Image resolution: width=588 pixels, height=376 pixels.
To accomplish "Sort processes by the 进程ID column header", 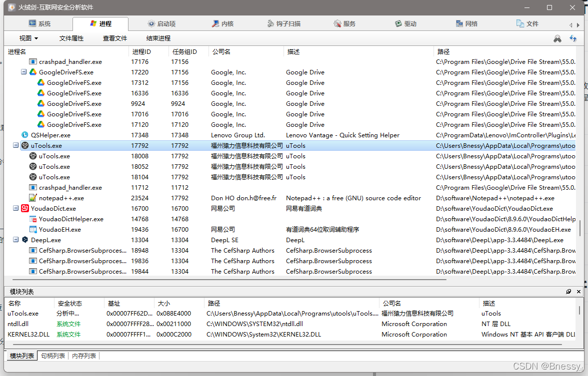I will click(148, 52).
